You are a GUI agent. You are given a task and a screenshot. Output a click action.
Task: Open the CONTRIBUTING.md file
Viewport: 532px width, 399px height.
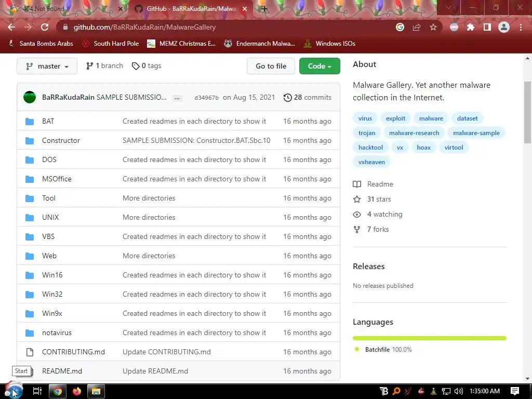pyautogui.click(x=73, y=352)
